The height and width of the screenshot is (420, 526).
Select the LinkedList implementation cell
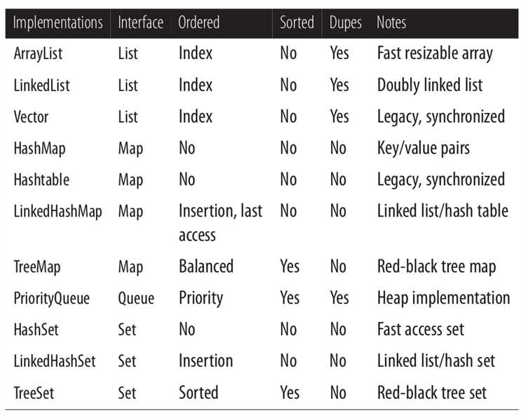tap(41, 86)
